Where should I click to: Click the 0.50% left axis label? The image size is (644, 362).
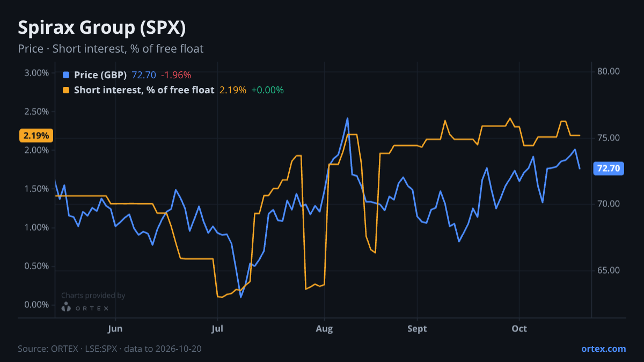click(36, 266)
